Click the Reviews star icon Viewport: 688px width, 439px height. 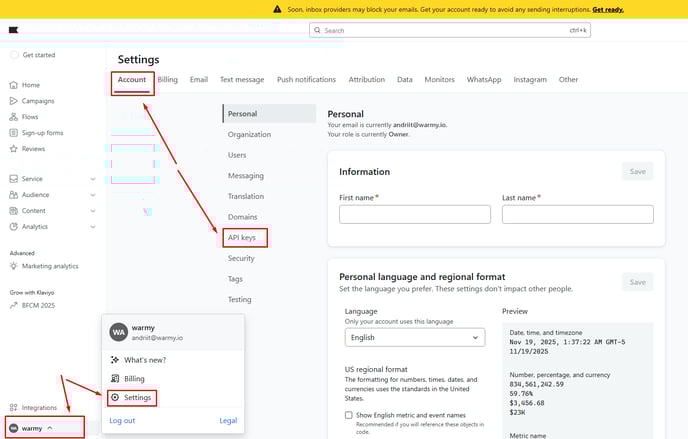point(13,149)
